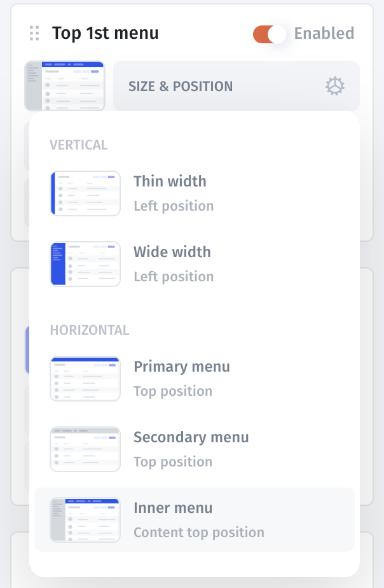This screenshot has height=588, width=384.
Task: Select Thin width option label
Action: pos(170,181)
